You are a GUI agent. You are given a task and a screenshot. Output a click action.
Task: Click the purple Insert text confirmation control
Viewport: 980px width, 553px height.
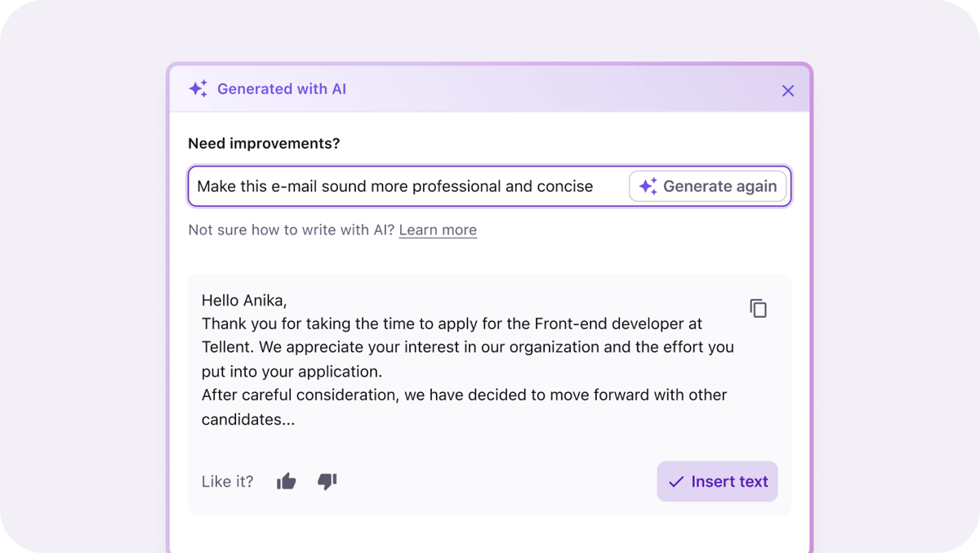717,481
